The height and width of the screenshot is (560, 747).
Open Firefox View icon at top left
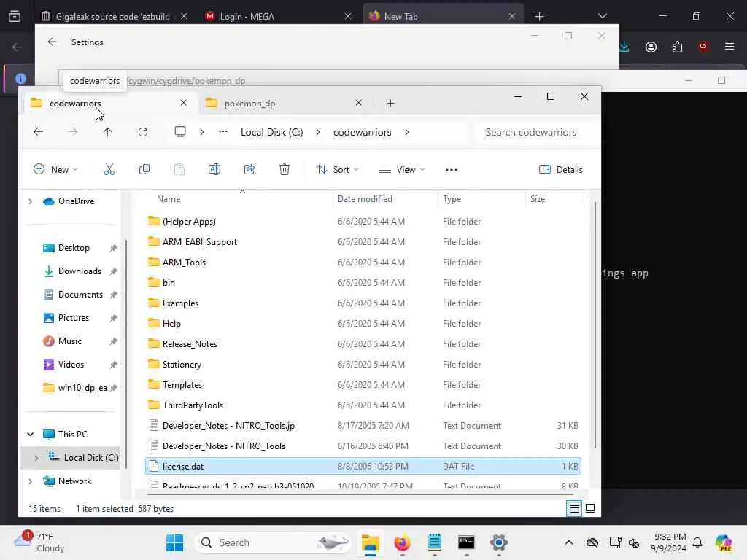(15, 16)
